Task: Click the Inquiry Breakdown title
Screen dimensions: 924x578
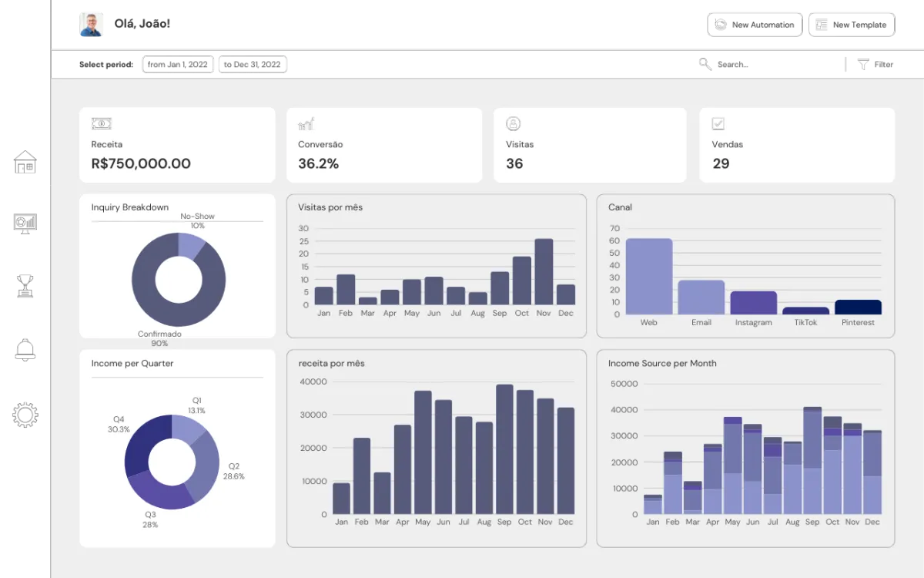Action: pyautogui.click(x=130, y=207)
